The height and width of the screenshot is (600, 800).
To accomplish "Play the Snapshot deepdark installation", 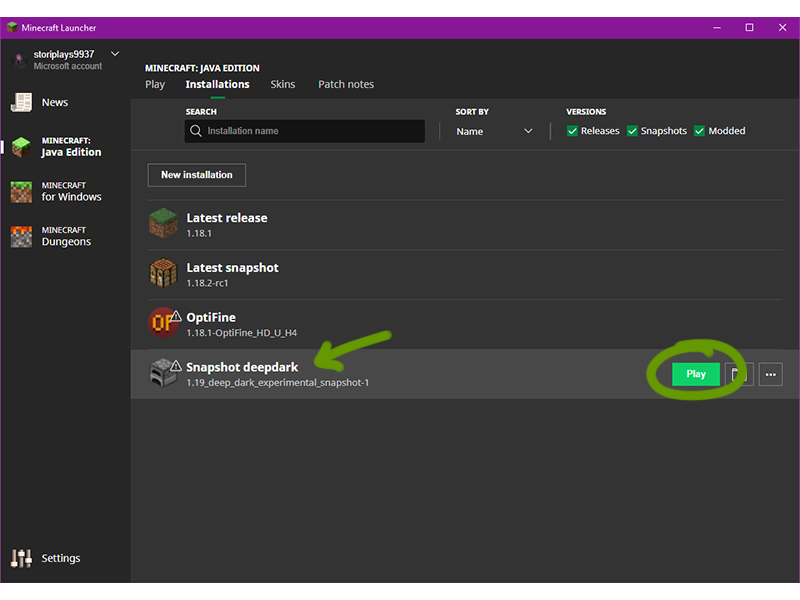I will tap(696, 374).
